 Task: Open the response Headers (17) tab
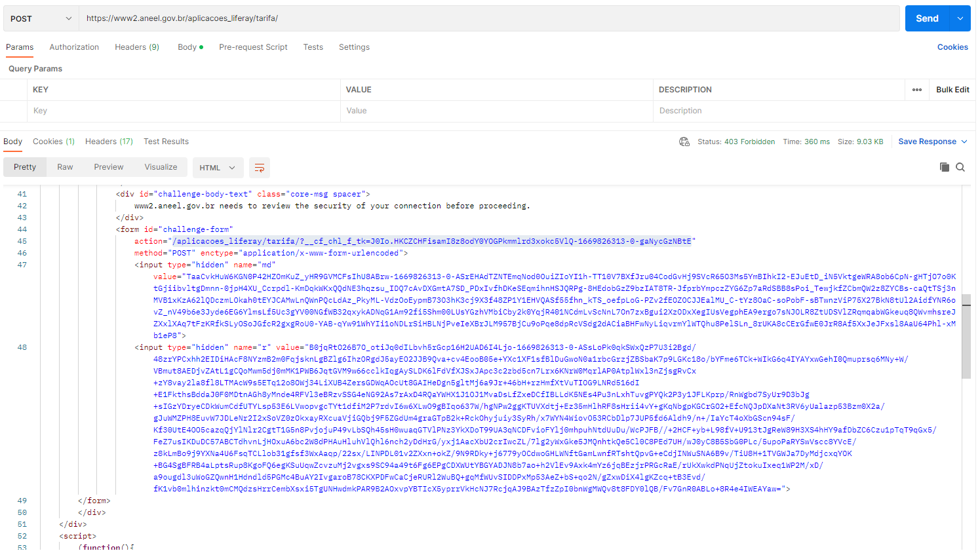click(x=109, y=142)
